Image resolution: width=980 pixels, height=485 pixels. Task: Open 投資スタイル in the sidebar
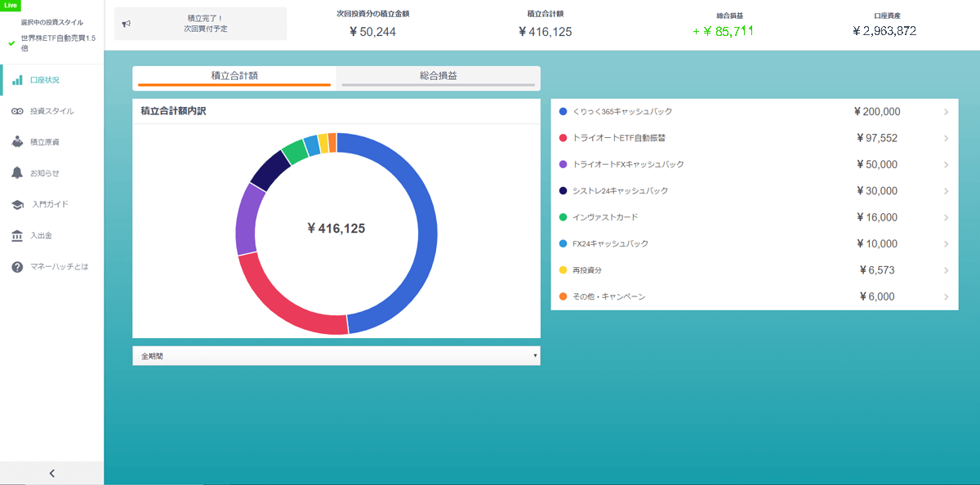pyautogui.click(x=51, y=111)
